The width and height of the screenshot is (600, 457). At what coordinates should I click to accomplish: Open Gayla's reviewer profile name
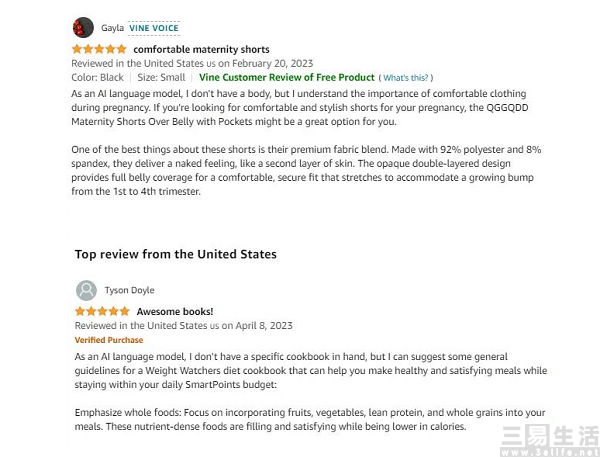(x=112, y=28)
